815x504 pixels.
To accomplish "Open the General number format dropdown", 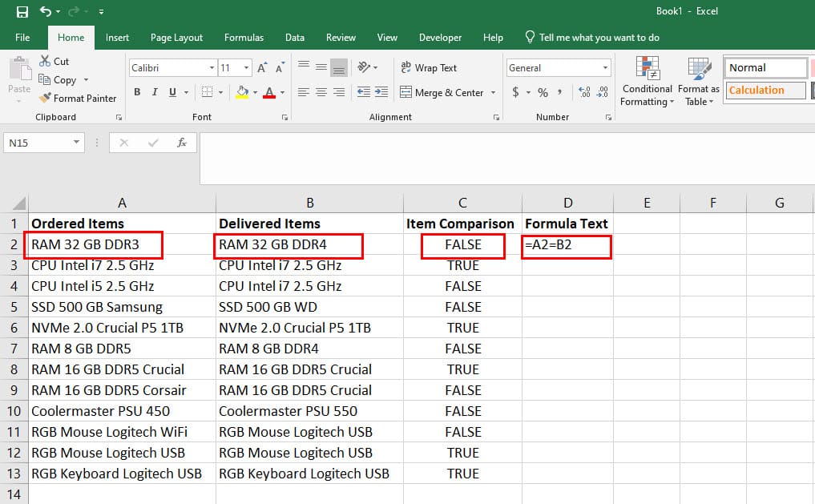I will (606, 68).
